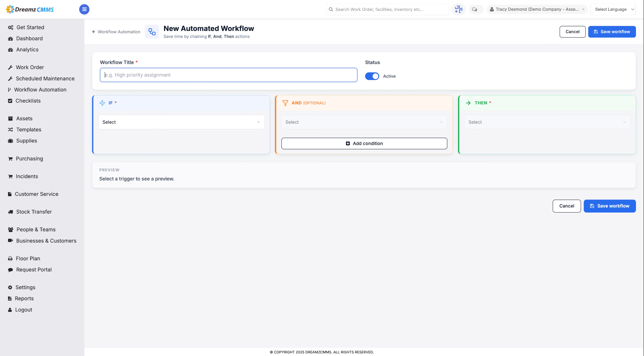Open the AND condition Select dropdown
Image resolution: width=644 pixels, height=356 pixels.
pyautogui.click(x=364, y=122)
